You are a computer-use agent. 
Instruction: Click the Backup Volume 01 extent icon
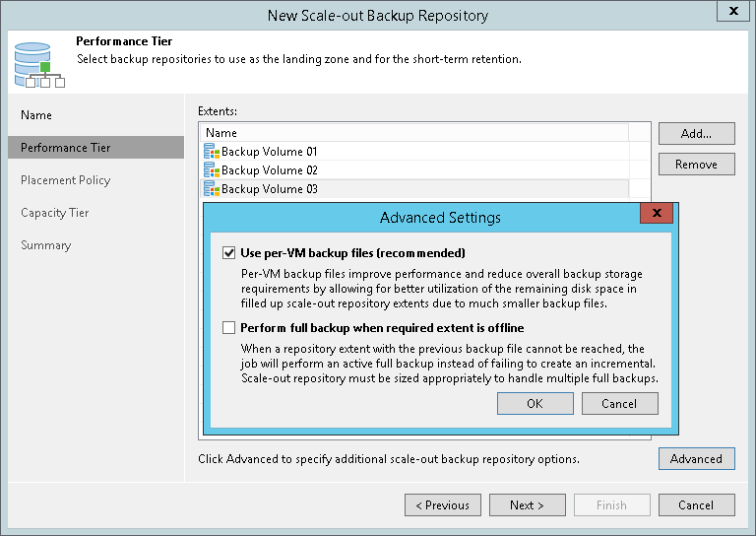click(212, 152)
